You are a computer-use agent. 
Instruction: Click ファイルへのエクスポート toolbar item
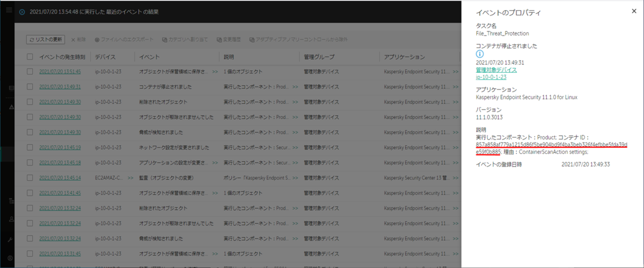pos(124,40)
